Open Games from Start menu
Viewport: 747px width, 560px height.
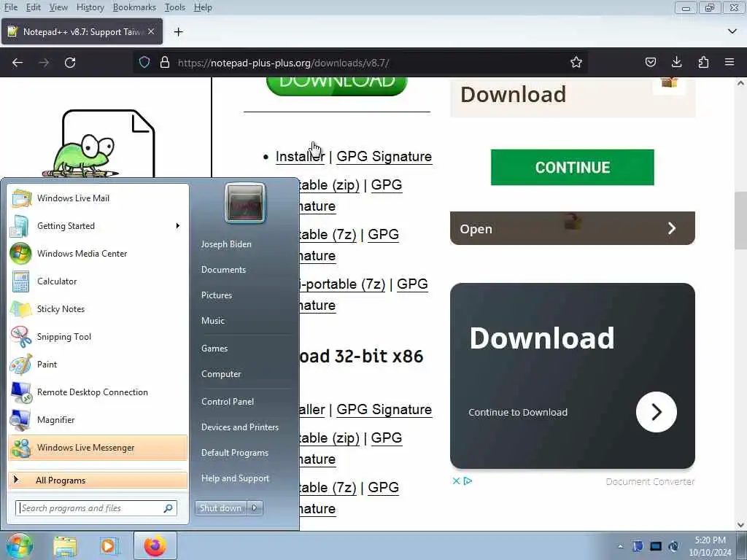tap(214, 348)
